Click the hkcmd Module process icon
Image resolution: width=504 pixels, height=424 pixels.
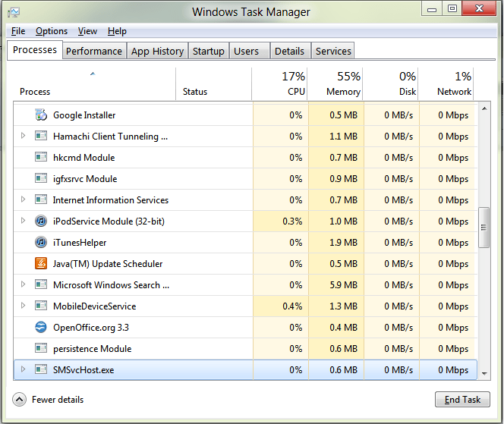(x=41, y=157)
